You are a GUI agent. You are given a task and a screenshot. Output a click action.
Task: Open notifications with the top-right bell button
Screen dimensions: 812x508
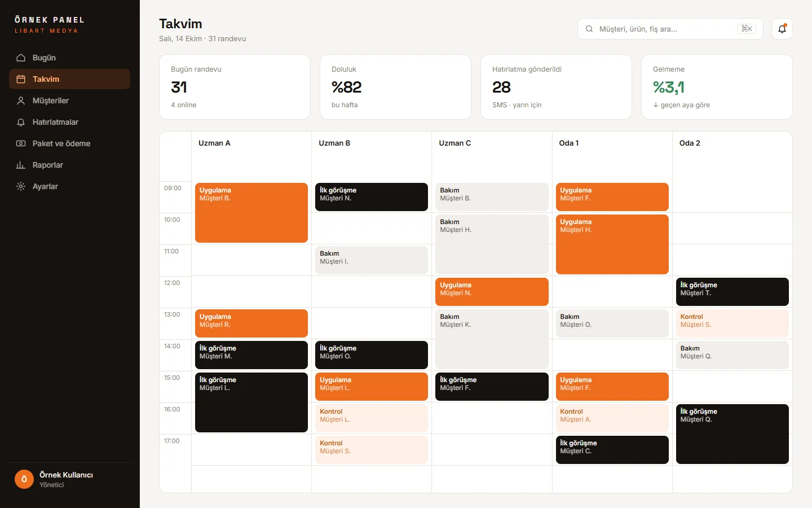click(x=782, y=29)
